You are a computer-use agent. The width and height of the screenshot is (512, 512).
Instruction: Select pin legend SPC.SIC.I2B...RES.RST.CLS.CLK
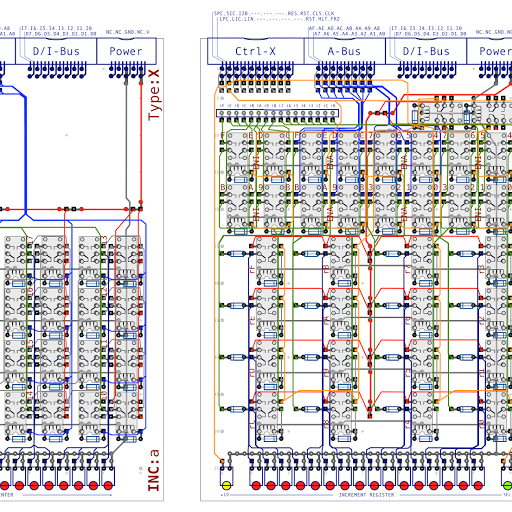pyautogui.click(x=274, y=14)
